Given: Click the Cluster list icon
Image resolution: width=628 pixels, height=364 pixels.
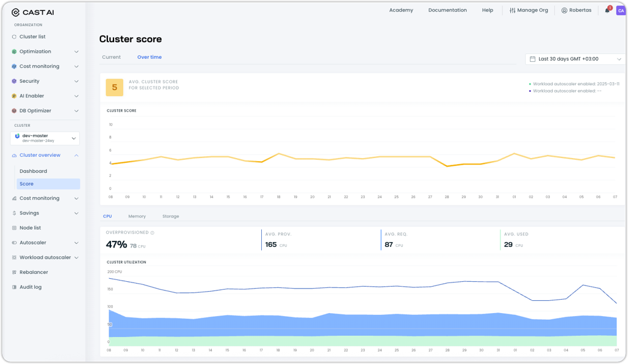Looking at the screenshot, I should pos(14,37).
